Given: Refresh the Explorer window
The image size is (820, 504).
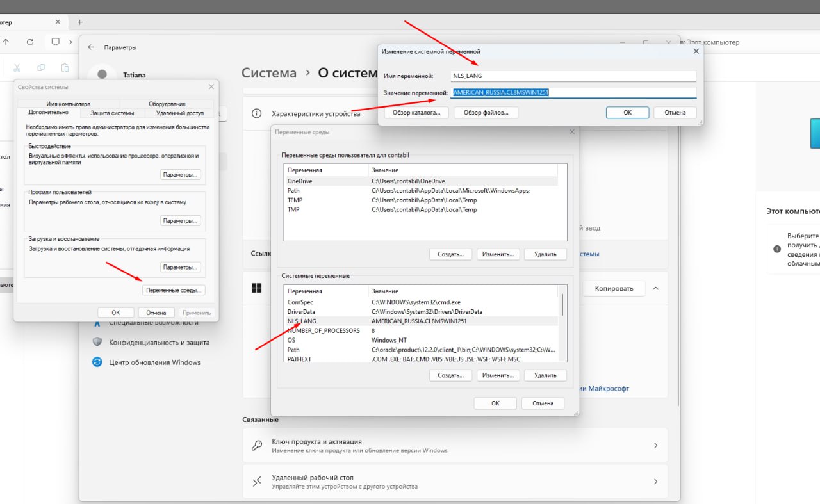Looking at the screenshot, I should [29, 42].
